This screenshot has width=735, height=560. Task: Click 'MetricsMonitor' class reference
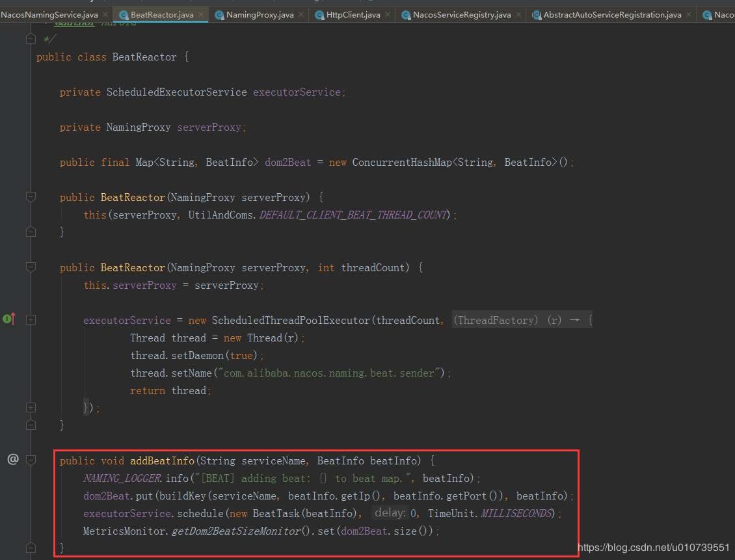coord(124,531)
